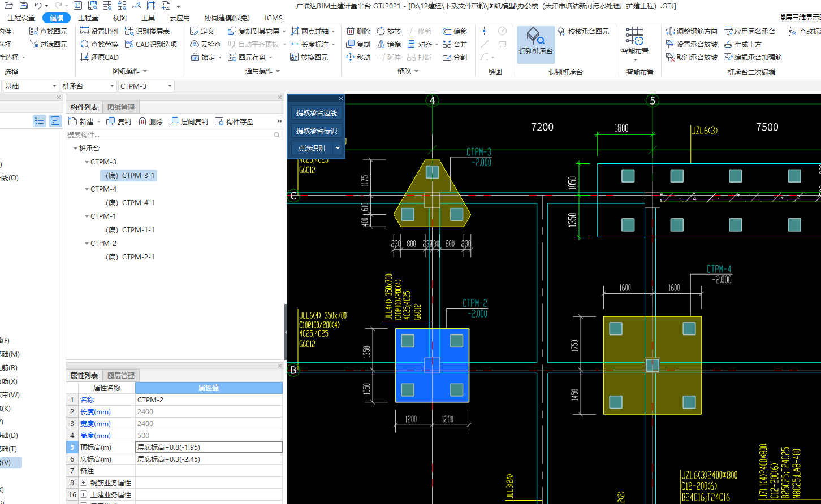This screenshot has width=821, height=504.
Task: Click the 搜索构件 search field
Action: 174,134
